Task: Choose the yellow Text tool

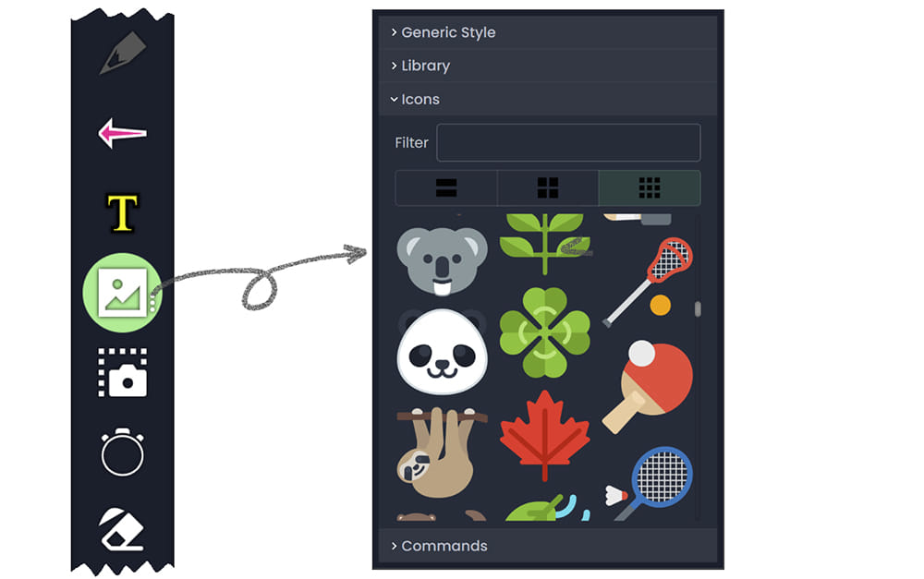Action: (x=122, y=212)
